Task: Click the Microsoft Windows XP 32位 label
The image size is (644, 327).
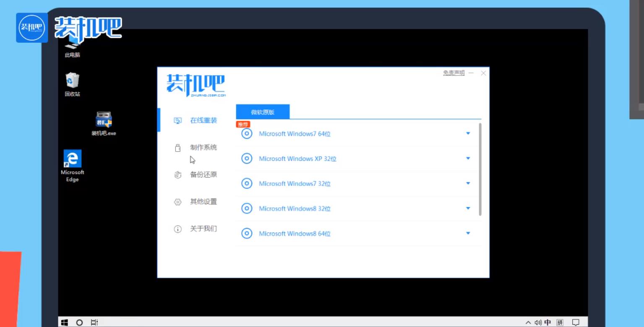Action: [x=297, y=159]
